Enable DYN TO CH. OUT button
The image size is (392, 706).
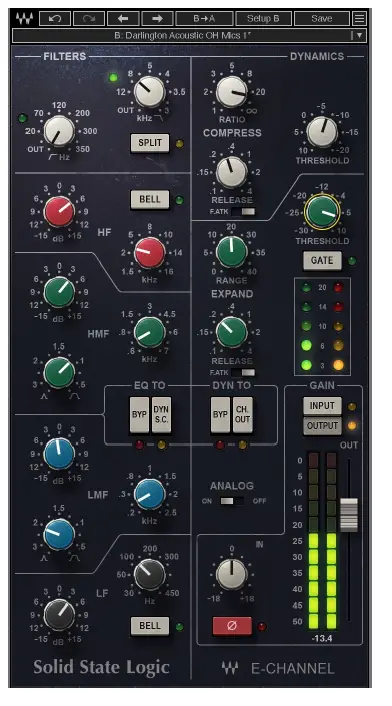[243, 414]
